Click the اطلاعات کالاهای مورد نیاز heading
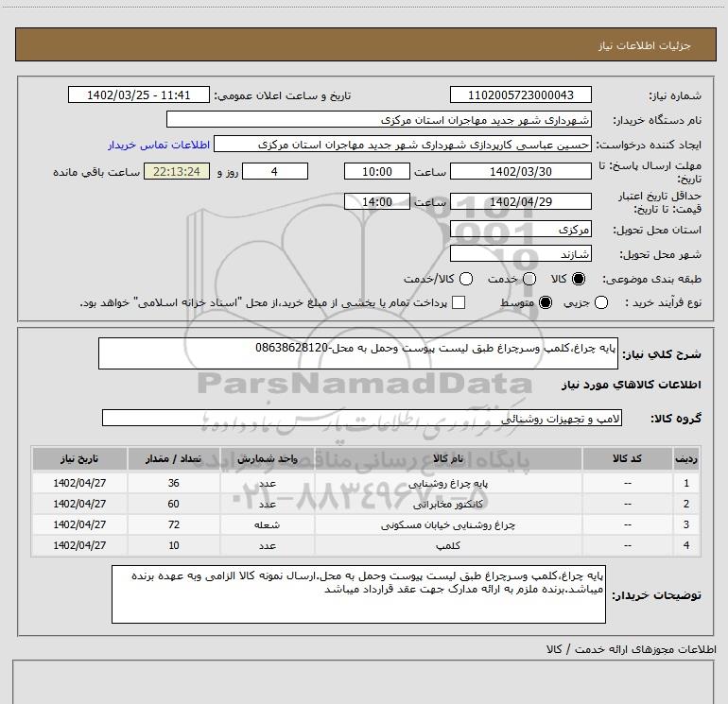The image size is (728, 704). point(631,385)
